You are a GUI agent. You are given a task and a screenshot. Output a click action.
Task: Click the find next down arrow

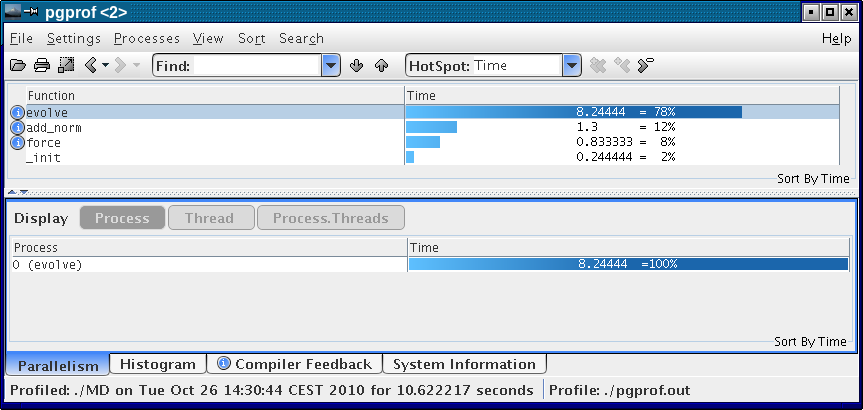coord(358,66)
